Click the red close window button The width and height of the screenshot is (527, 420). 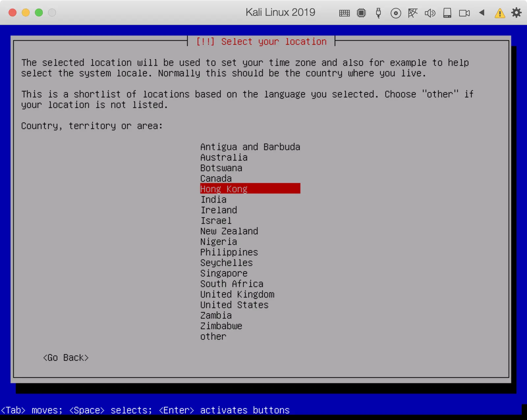tap(13, 13)
